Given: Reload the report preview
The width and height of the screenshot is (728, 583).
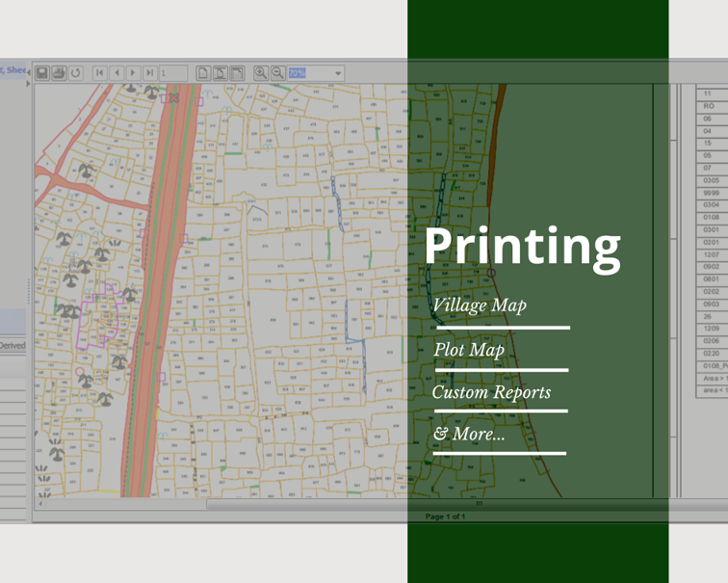Looking at the screenshot, I should pyautogui.click(x=76, y=73).
